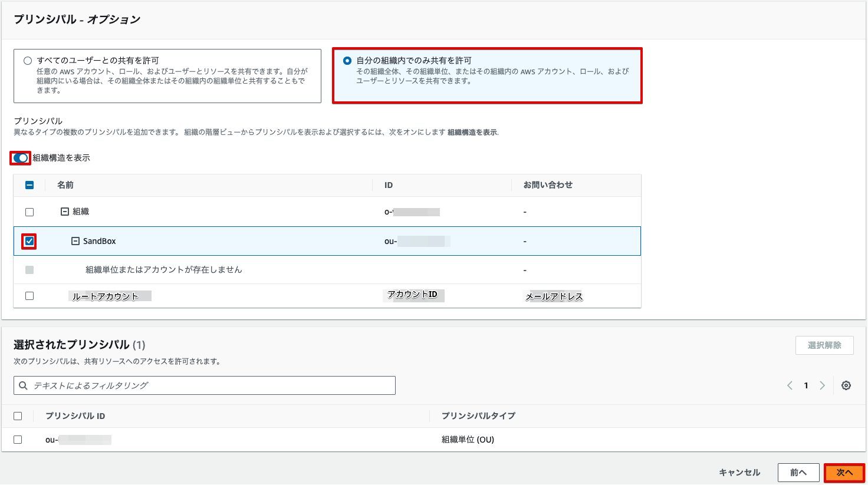Click the キャンセル button
The image size is (868, 485).
point(739,473)
